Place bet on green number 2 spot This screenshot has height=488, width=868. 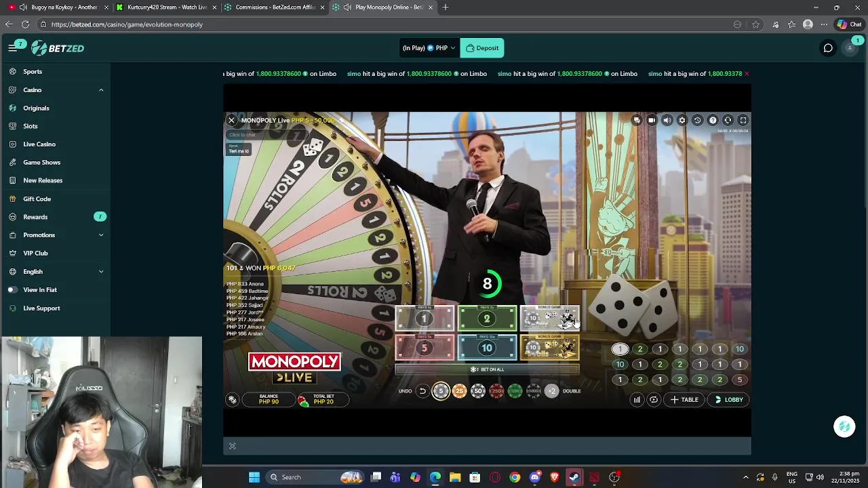coord(487,318)
